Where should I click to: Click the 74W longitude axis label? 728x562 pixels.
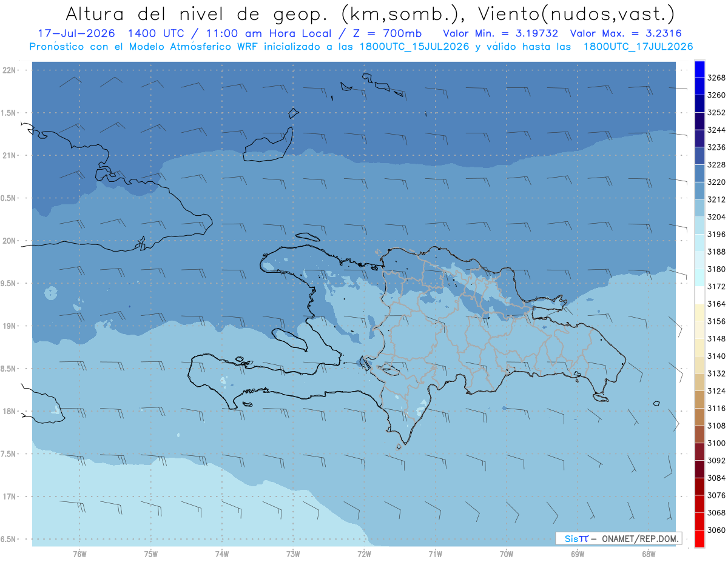[x=222, y=554]
